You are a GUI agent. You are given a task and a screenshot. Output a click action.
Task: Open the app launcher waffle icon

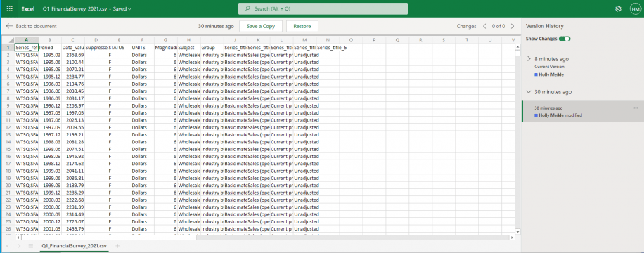pos(9,8)
